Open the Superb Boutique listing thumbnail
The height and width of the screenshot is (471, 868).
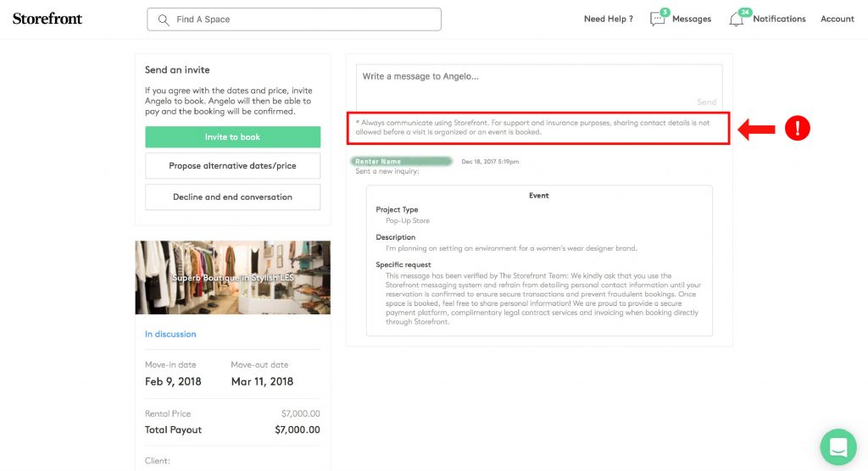pos(232,277)
